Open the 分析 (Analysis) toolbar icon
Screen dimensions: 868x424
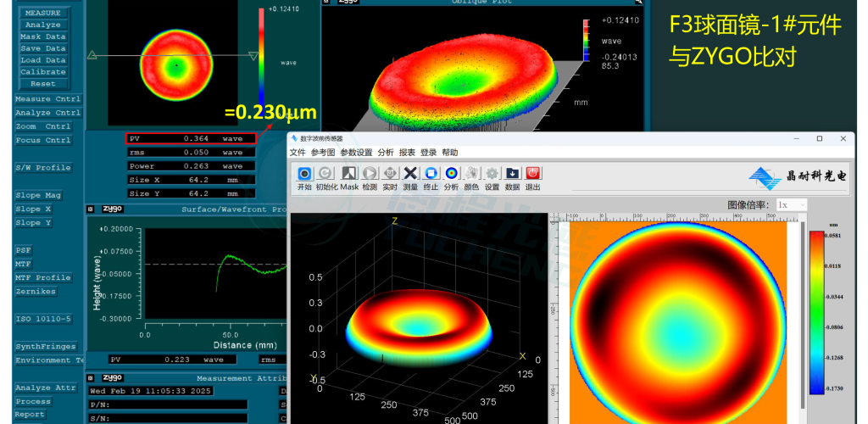tap(451, 173)
